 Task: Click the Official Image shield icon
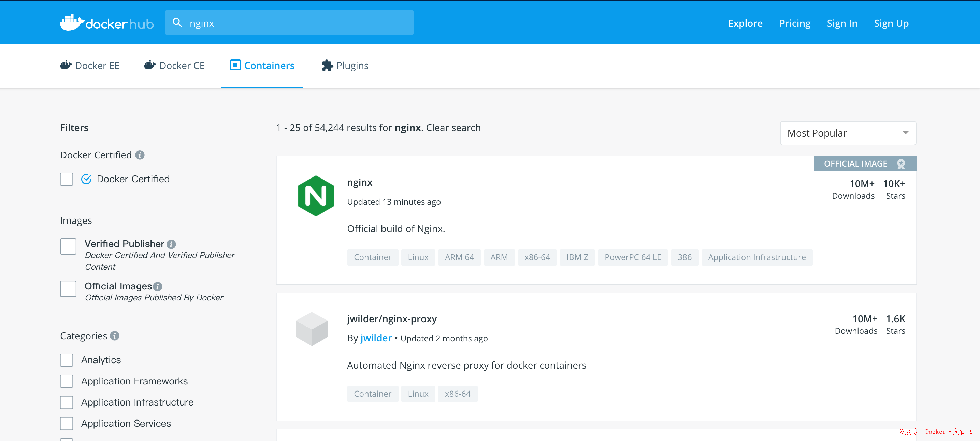click(900, 164)
